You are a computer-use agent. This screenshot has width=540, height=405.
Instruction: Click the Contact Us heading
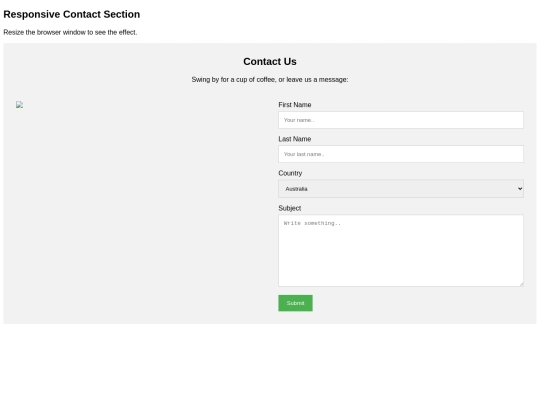(x=270, y=62)
